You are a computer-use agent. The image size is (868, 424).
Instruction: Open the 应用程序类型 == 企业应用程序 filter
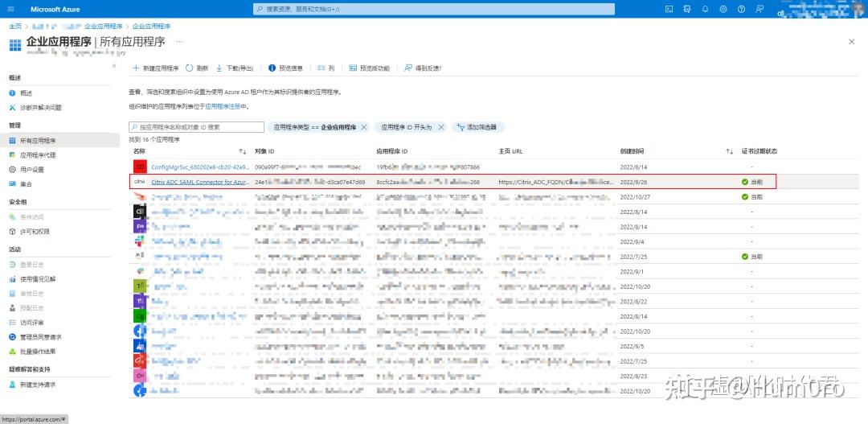[314, 127]
